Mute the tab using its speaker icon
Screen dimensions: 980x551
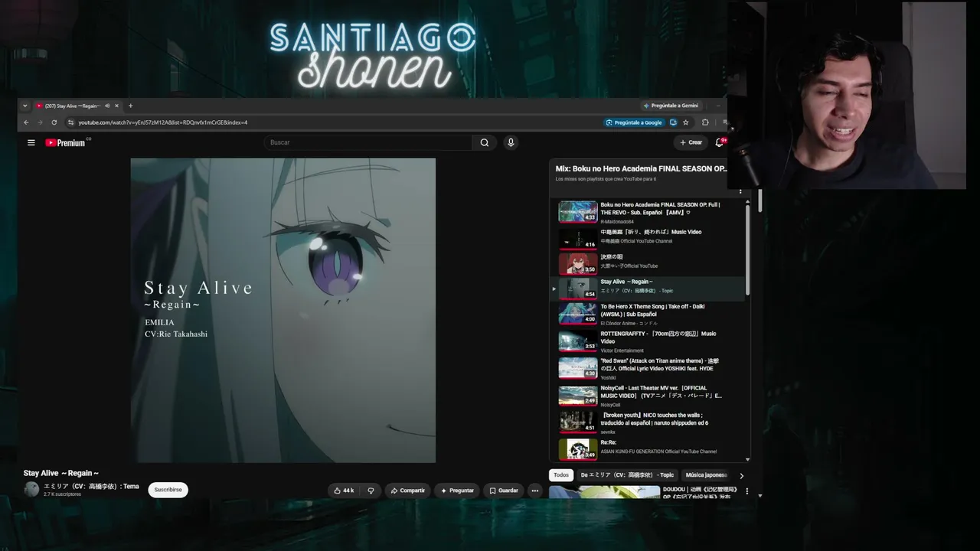[x=107, y=106]
